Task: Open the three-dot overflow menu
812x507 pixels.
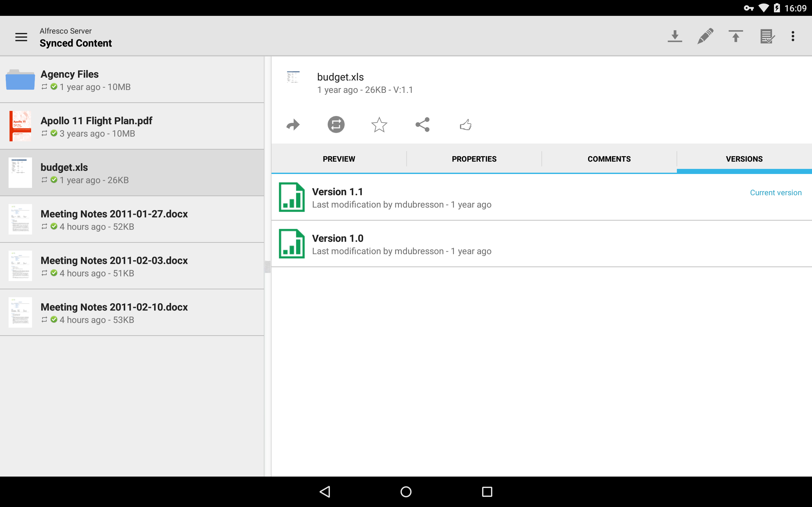Action: click(x=793, y=36)
